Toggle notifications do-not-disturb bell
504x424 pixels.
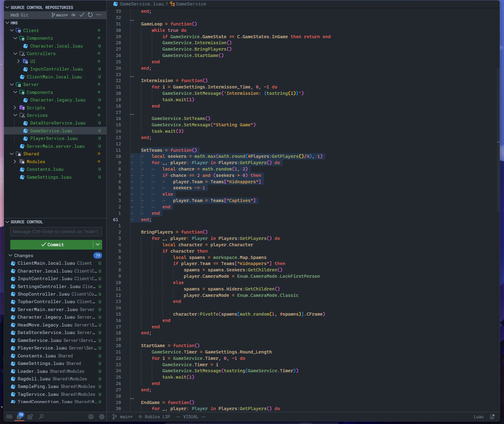[492, 417]
